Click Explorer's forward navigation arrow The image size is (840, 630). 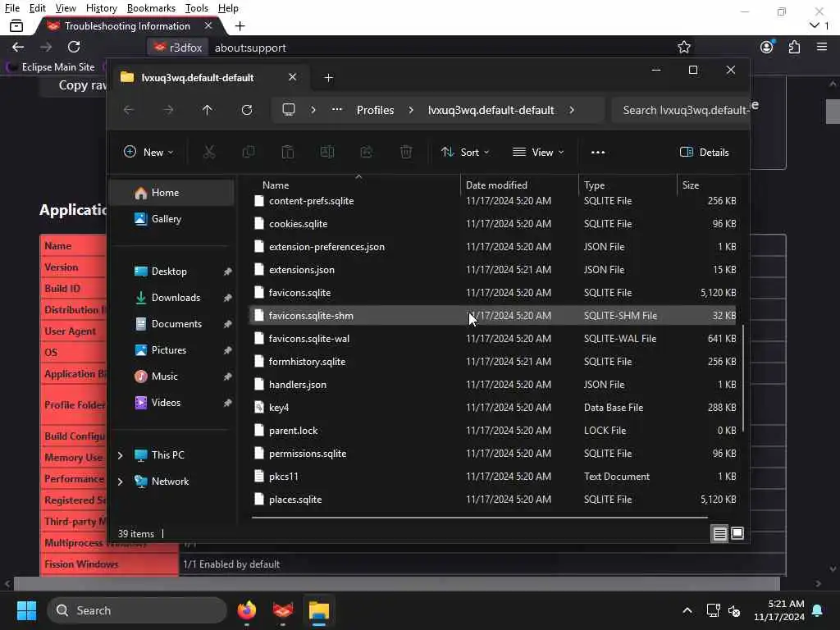point(168,110)
